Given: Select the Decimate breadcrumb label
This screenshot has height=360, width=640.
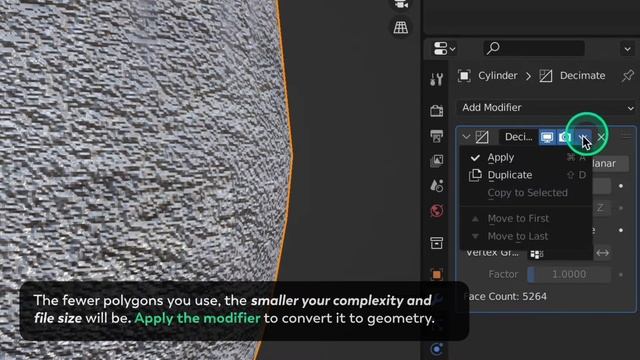Looking at the screenshot, I should tap(582, 76).
